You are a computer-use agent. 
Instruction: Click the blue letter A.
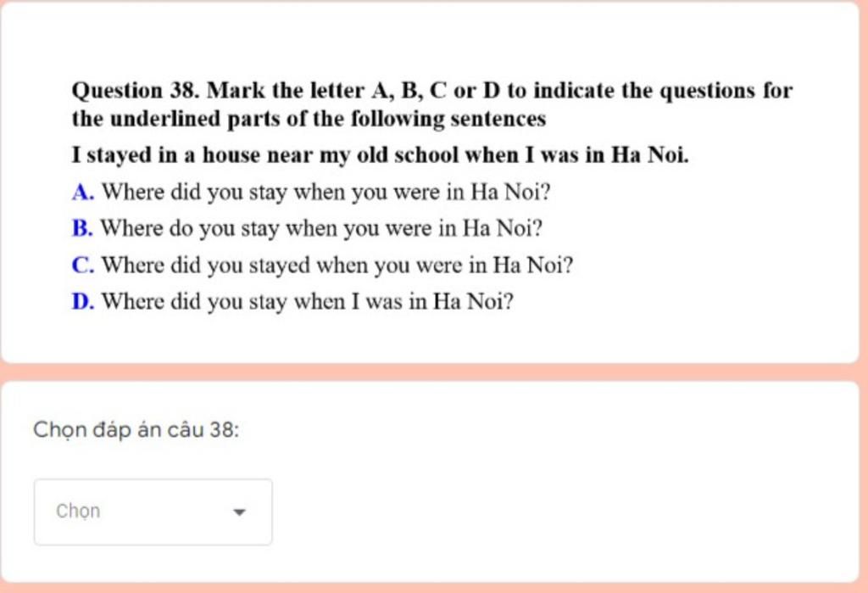(x=83, y=193)
